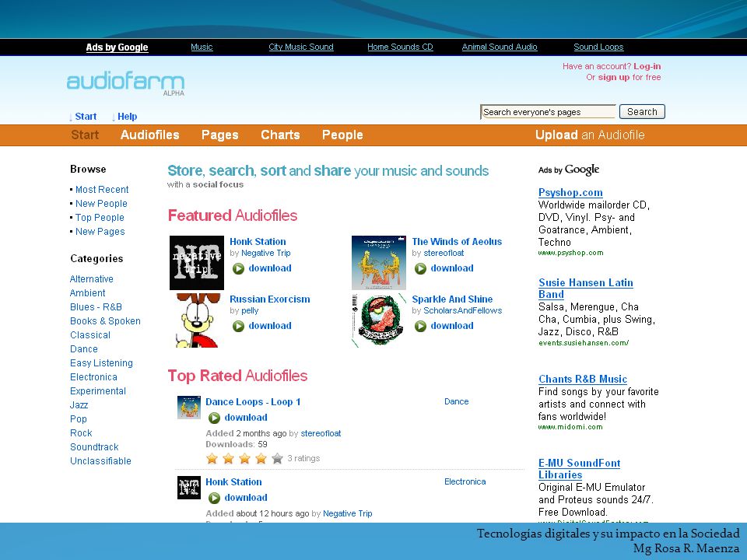The height and width of the screenshot is (560, 747).
Task: Click Electronica genre tag beside Honk Station
Action: click(465, 482)
